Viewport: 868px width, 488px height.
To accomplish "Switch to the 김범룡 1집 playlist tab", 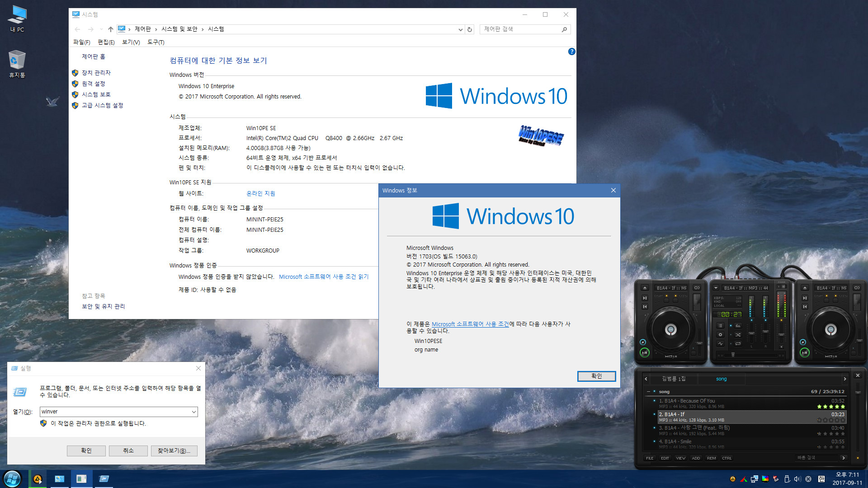I will point(674,379).
